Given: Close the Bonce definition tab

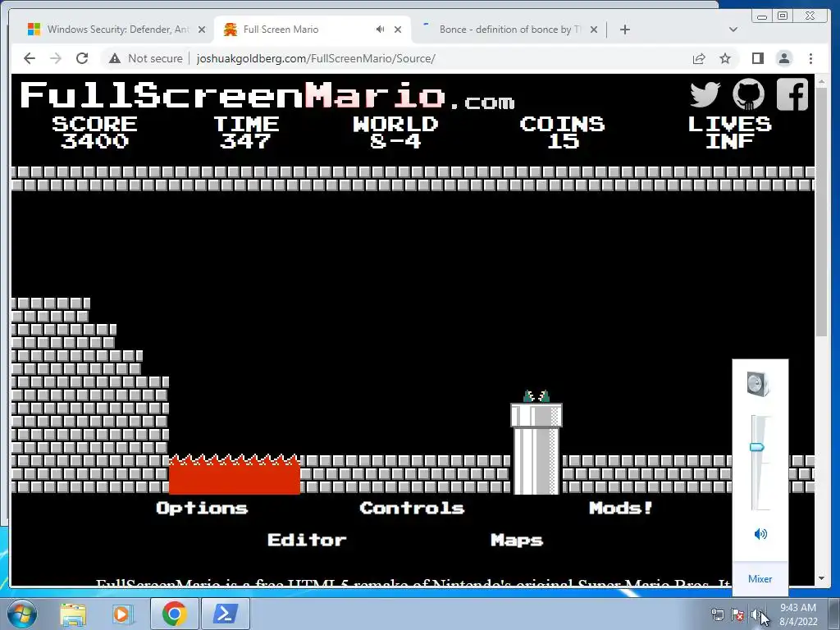Looking at the screenshot, I should pos(594,30).
